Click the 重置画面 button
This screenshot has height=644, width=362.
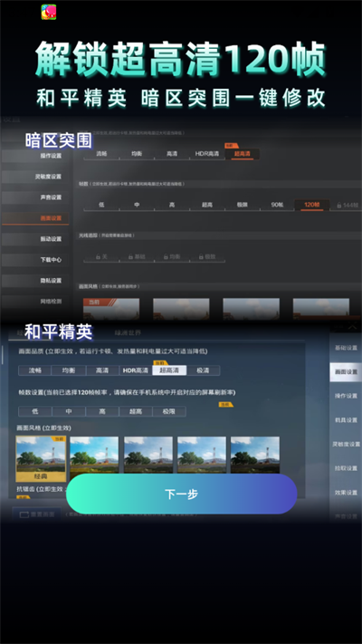pos(36,514)
